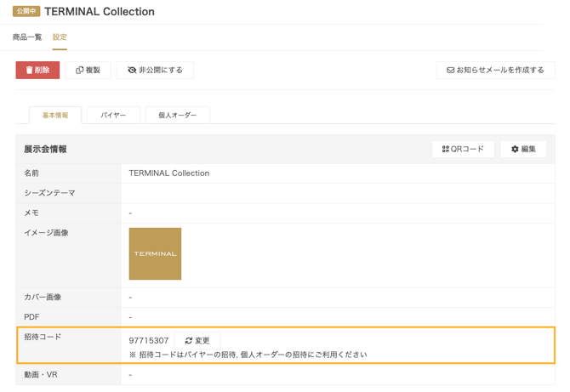570x392 pixels.
Task: Click the 動画・VR row label
Action: click(x=41, y=374)
